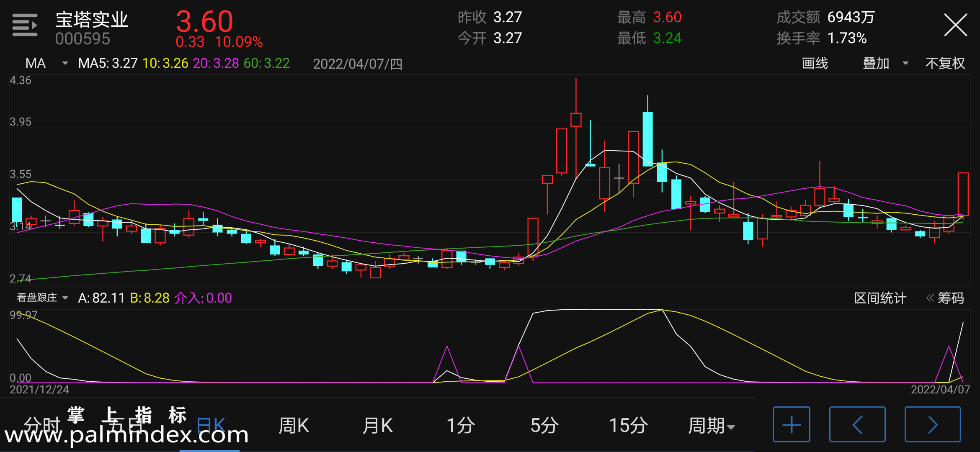Close the chart with the X icon

click(x=956, y=25)
